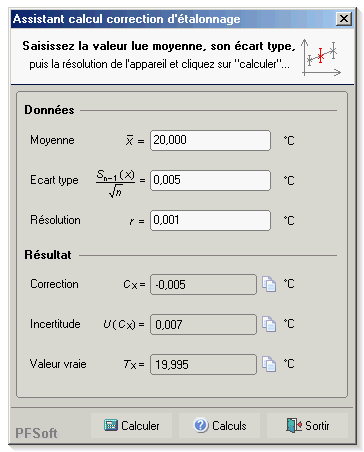Click the calibration graph icon in header
364x452 pixels.
pos(321,57)
